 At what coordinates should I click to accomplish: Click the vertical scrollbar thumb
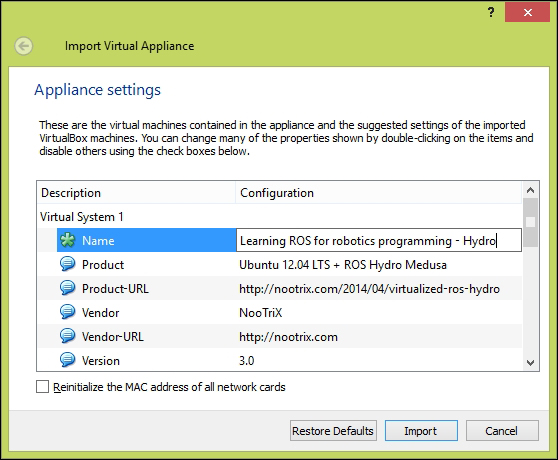click(530, 222)
